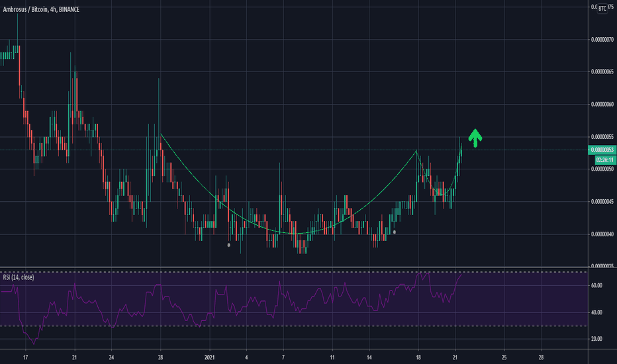Click the date 14 on time axis
Screen dimensions: 617x364
tap(369, 357)
